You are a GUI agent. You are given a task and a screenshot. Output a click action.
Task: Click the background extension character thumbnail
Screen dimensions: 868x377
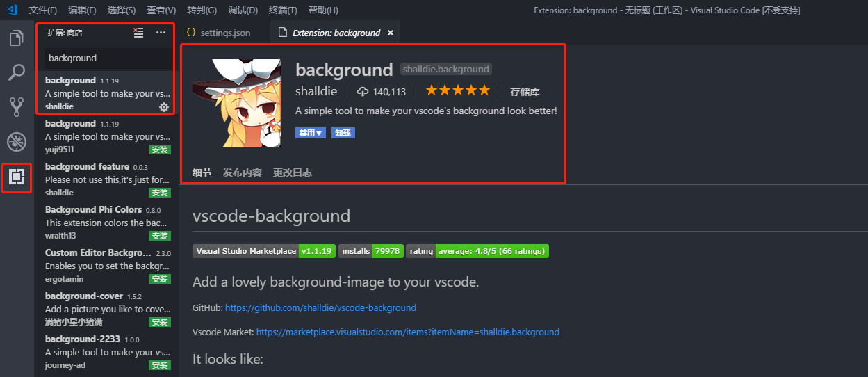coord(237,103)
